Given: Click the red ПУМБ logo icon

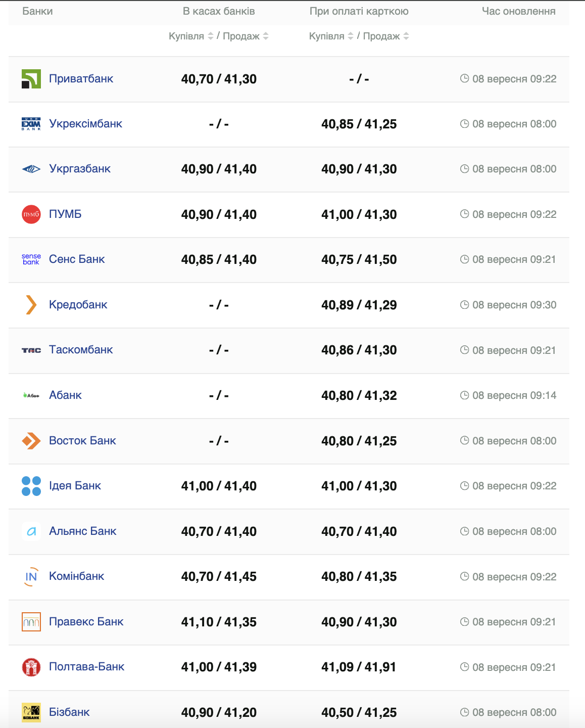Looking at the screenshot, I should tap(31, 214).
